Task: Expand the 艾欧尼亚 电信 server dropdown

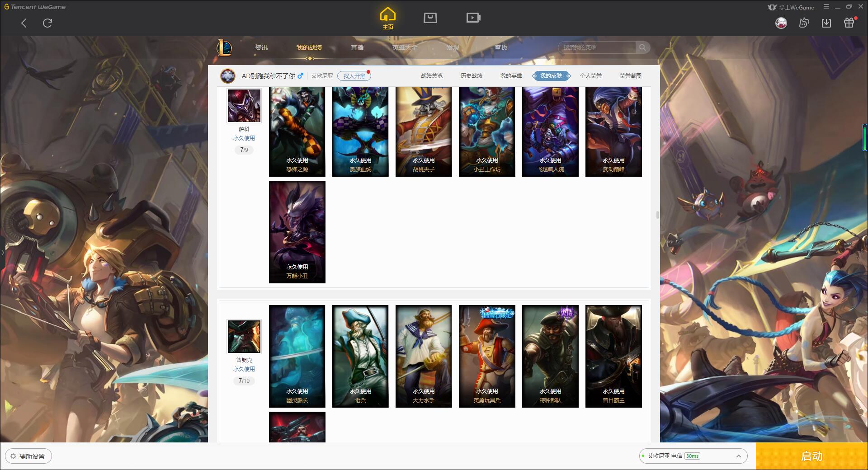Action: click(693, 456)
